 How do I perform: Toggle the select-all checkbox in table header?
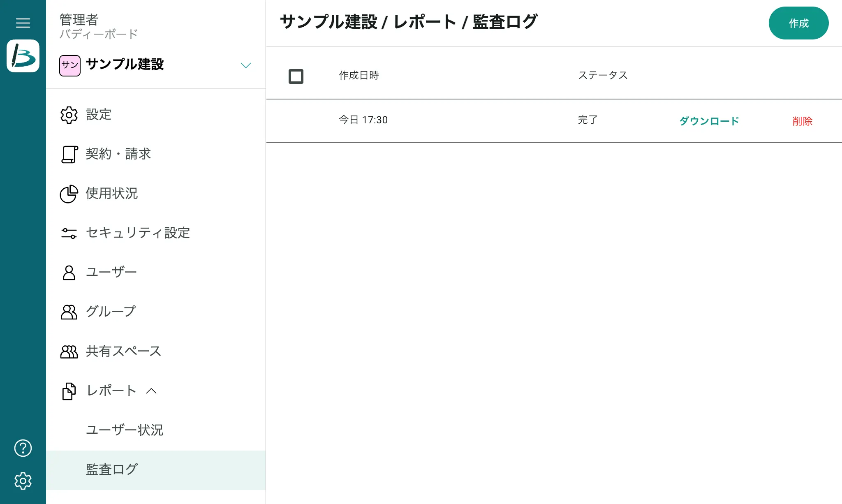pos(296,76)
